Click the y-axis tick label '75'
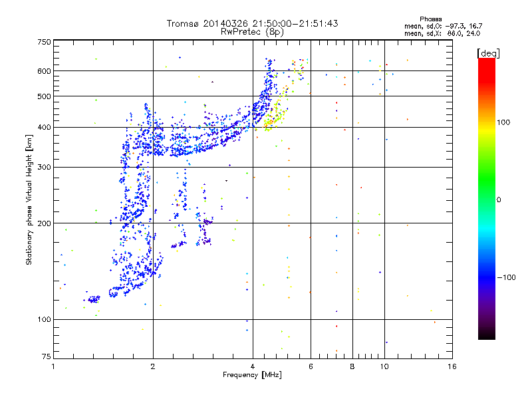 tap(47, 356)
